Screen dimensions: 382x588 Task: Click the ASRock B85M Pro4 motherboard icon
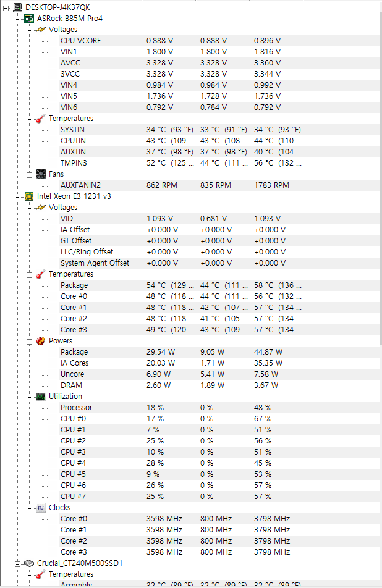(x=29, y=18)
